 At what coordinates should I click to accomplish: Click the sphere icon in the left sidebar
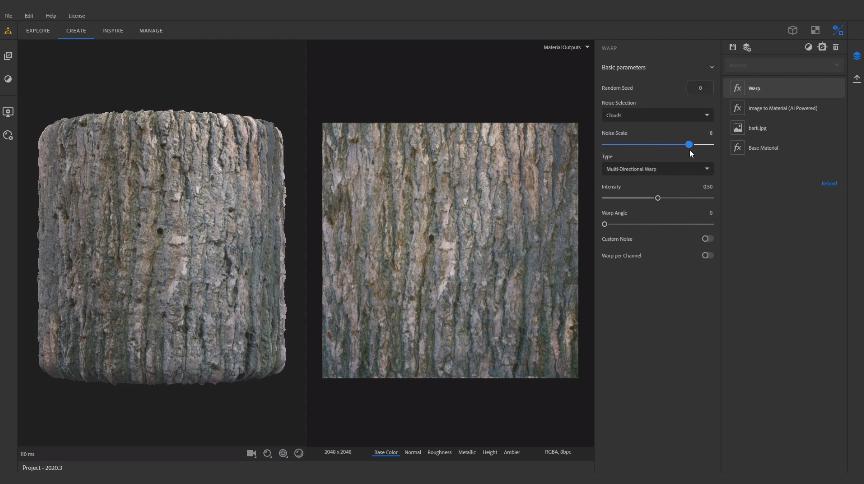(8, 79)
